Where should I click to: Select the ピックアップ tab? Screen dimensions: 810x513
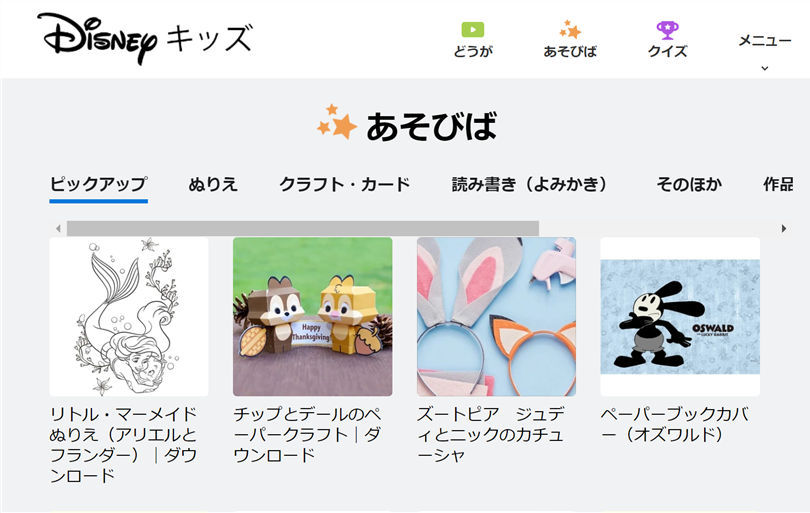[99, 184]
